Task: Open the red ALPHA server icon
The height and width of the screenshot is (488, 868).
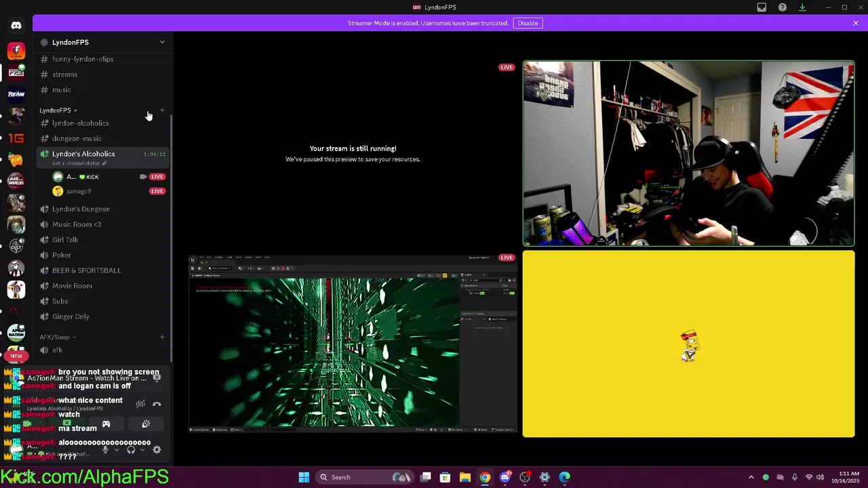Action: pyautogui.click(x=16, y=51)
